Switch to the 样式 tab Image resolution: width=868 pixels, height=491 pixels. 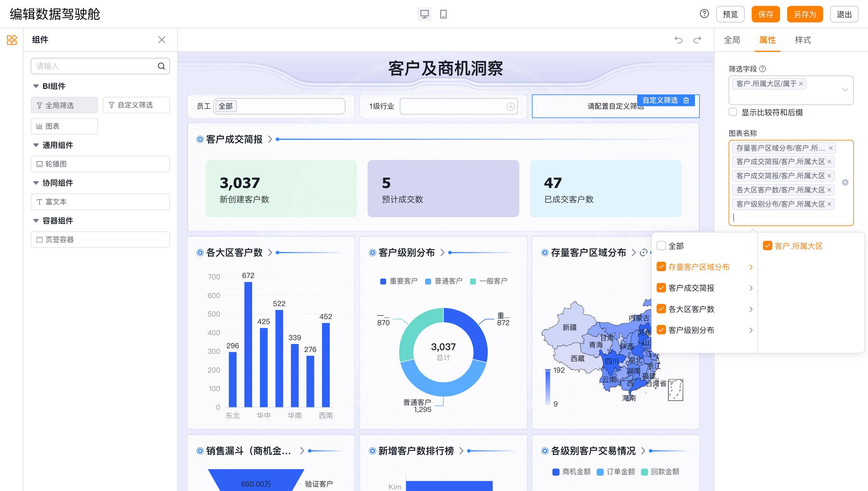click(x=802, y=40)
